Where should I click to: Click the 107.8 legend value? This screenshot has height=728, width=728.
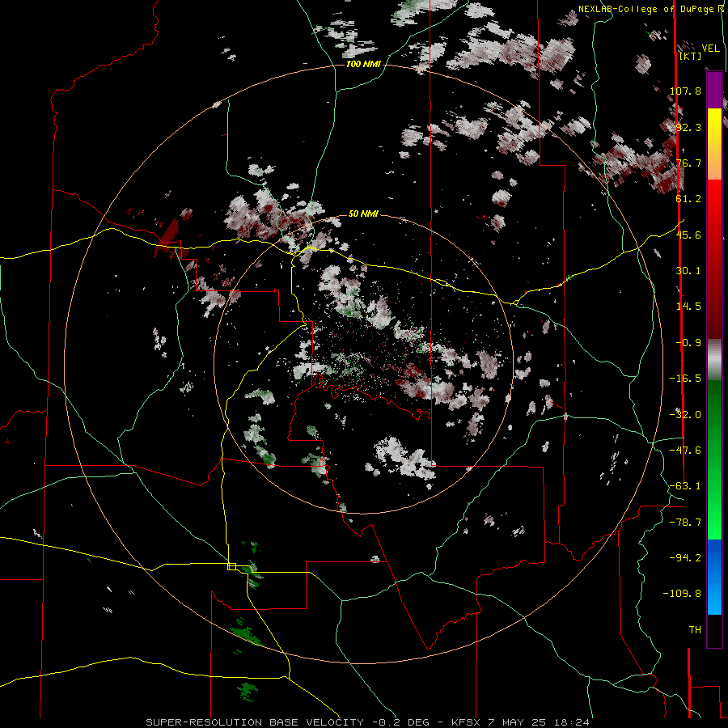[x=686, y=91]
